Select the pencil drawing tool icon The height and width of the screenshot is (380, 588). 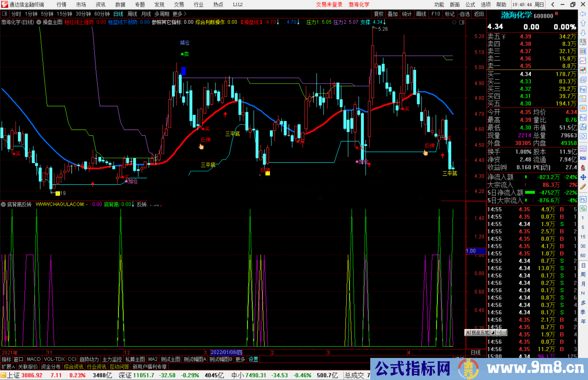[x=583, y=187]
